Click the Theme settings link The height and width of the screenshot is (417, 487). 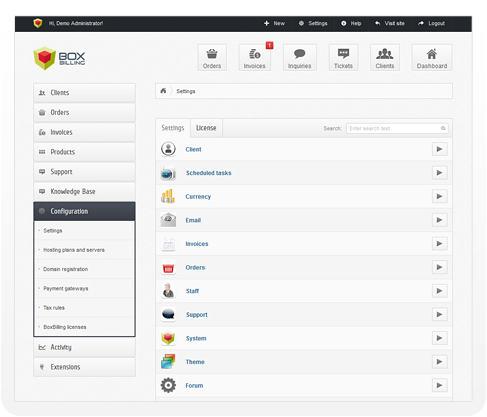point(195,362)
